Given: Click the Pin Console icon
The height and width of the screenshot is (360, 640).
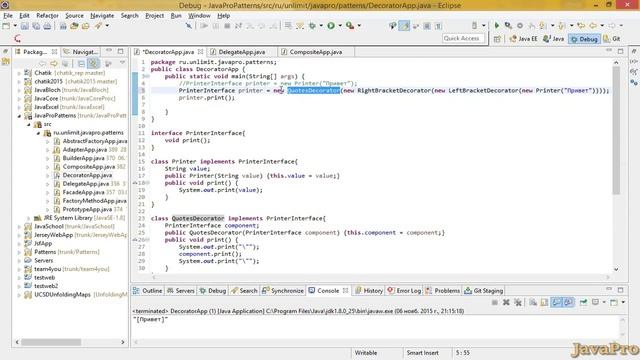Looking at the screenshot, I should point(583,302).
